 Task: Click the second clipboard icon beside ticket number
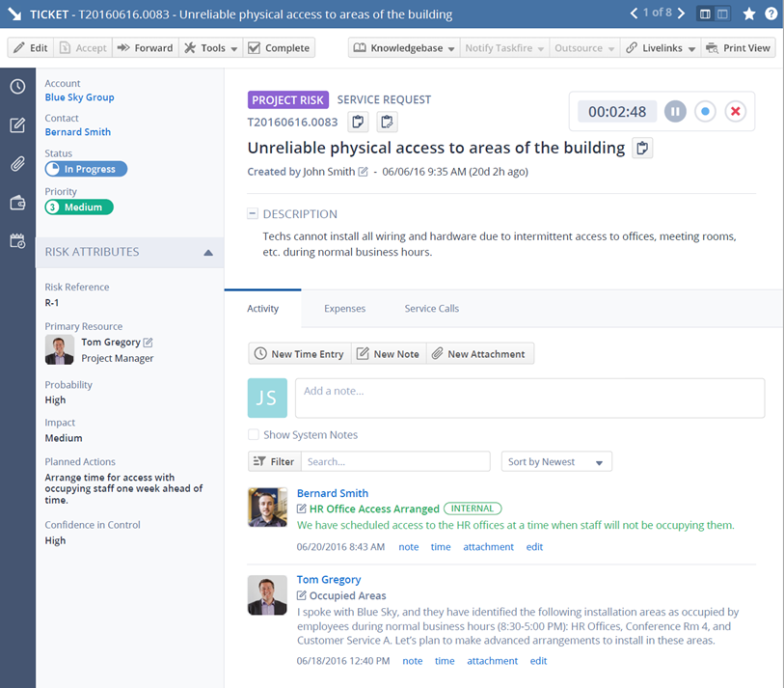click(387, 122)
